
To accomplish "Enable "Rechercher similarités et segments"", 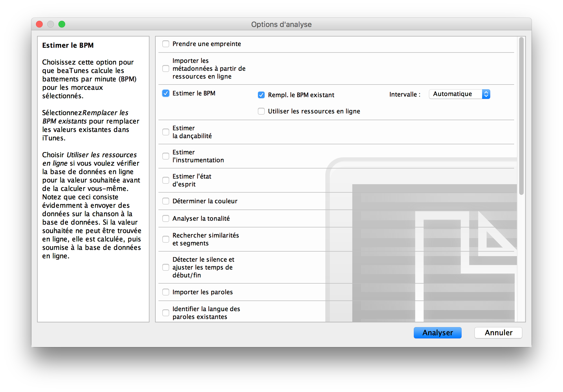I will point(165,239).
